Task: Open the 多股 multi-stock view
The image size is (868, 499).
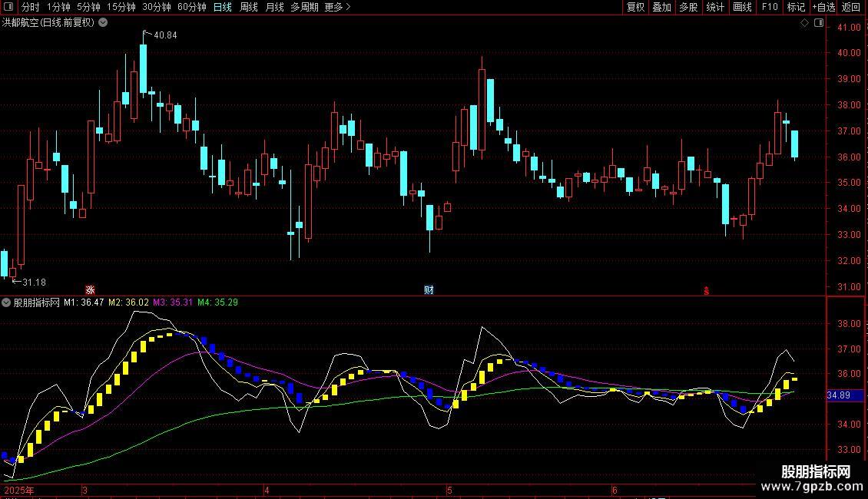Action: tap(689, 7)
